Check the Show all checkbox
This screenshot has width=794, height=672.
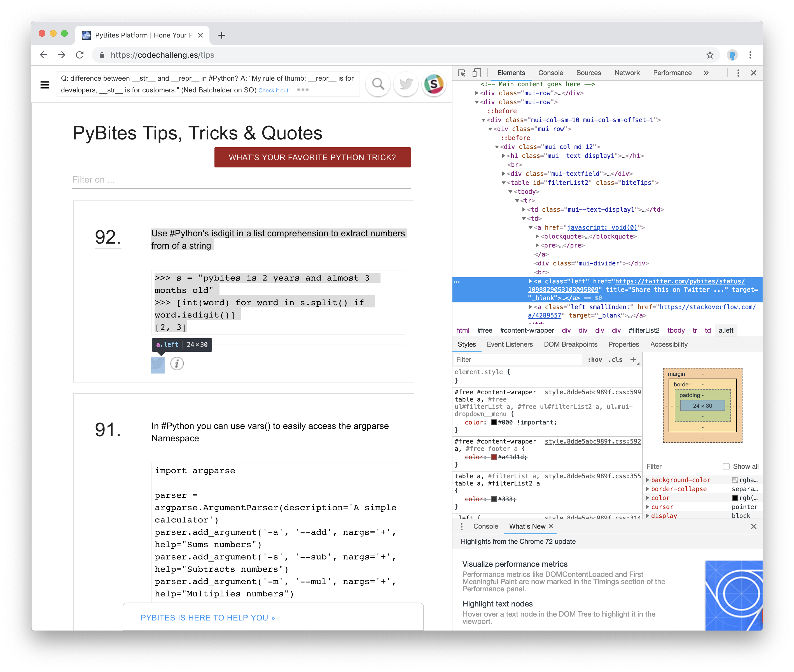click(x=726, y=466)
